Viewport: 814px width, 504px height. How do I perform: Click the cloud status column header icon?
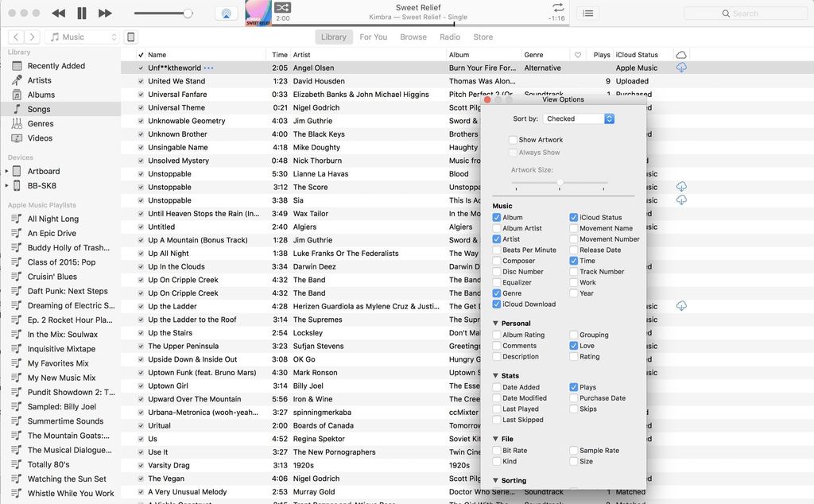681,54
